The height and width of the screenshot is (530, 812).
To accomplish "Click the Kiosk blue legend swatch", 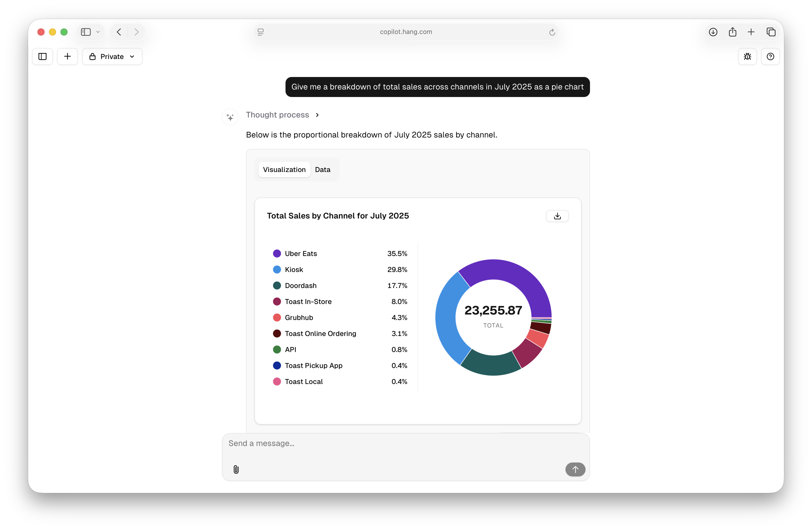I will coord(277,269).
